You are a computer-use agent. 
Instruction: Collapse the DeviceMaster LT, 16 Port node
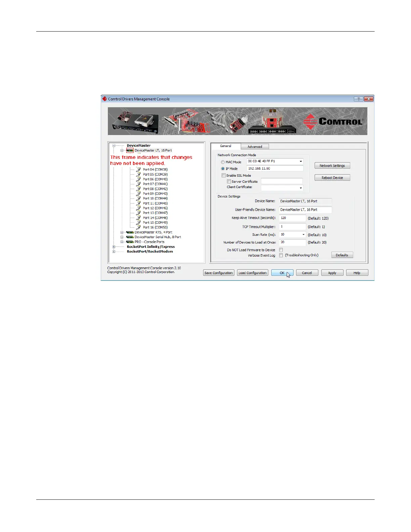tap(122, 150)
